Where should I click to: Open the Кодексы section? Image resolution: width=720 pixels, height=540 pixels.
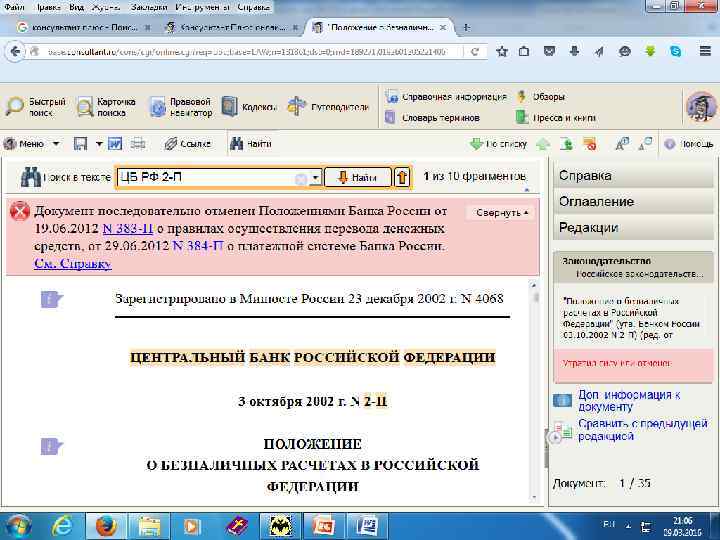point(249,107)
